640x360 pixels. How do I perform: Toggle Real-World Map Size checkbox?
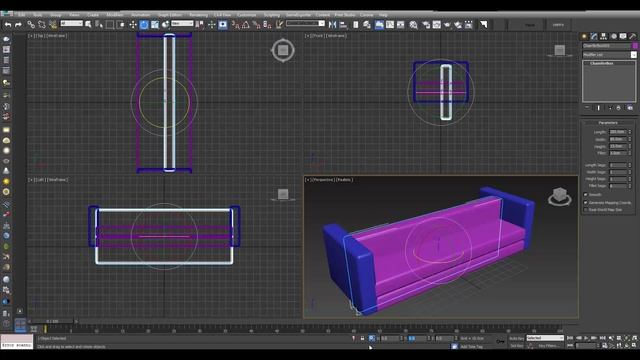point(586,210)
